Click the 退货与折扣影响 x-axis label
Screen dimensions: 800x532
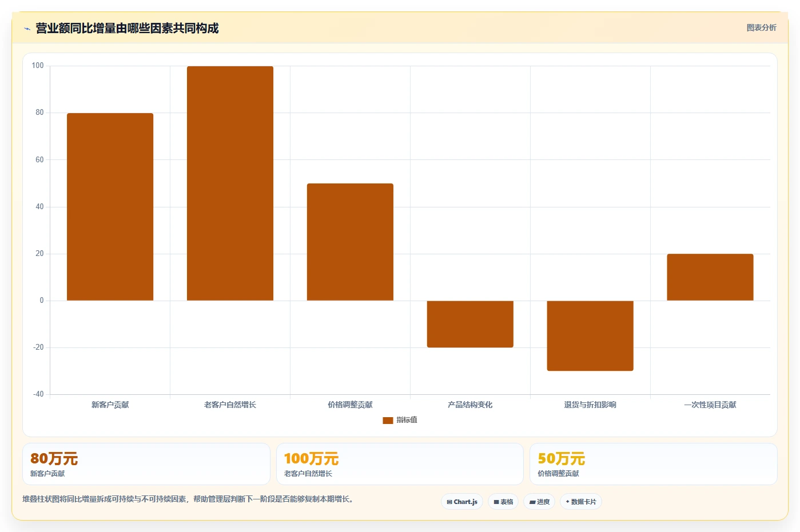(590, 405)
